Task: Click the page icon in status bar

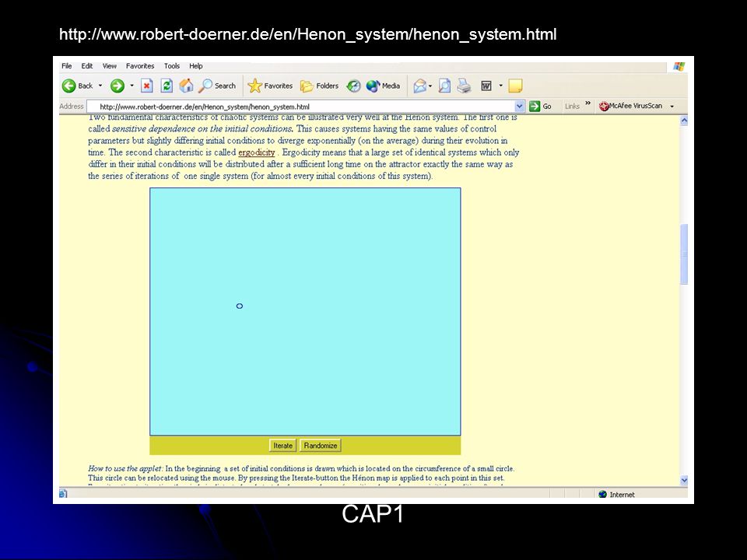Action: click(63, 494)
